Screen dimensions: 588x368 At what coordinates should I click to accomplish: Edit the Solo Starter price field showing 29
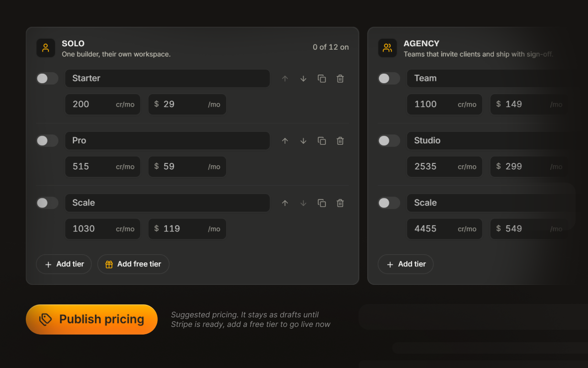click(x=187, y=104)
